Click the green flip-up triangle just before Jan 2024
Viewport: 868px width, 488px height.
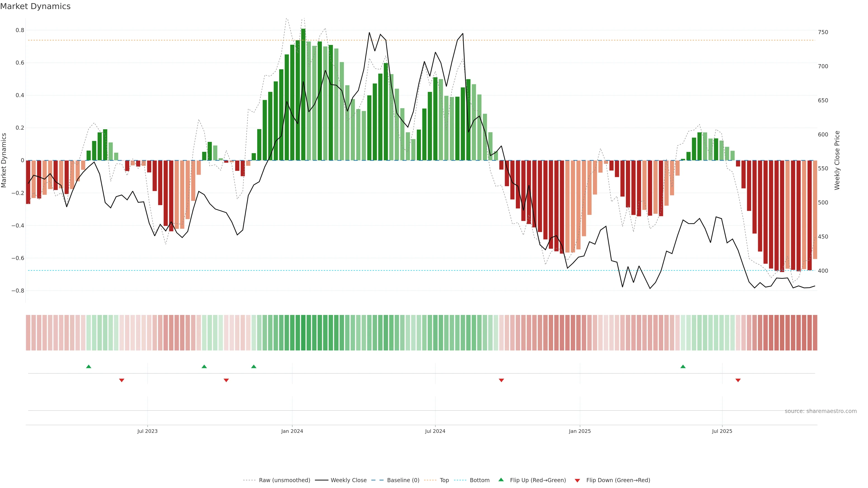254,366
